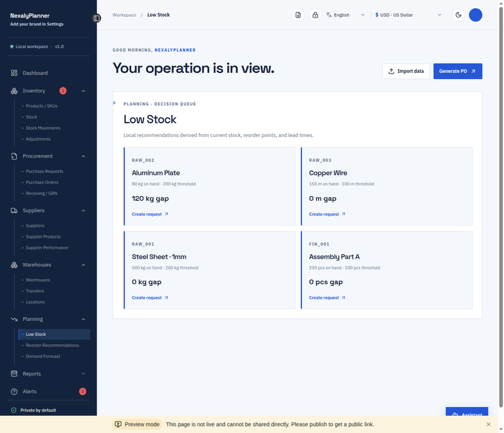Click the Private by default shield icon

(x=14, y=410)
